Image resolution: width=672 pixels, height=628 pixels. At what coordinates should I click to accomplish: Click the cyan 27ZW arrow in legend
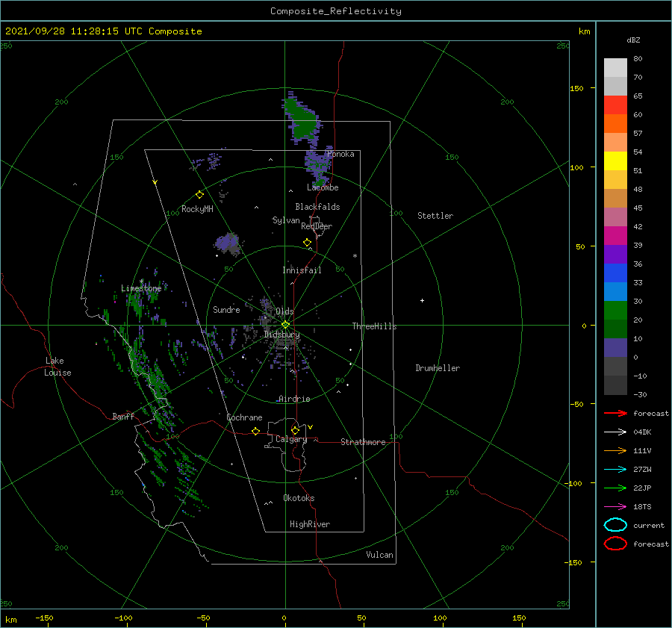(x=615, y=470)
